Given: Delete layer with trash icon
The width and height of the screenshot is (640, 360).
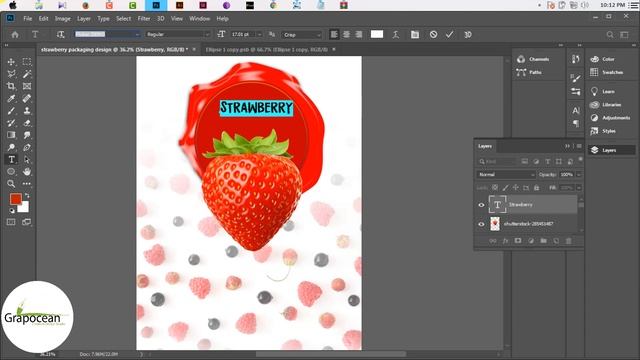Looking at the screenshot, I should 569,241.
